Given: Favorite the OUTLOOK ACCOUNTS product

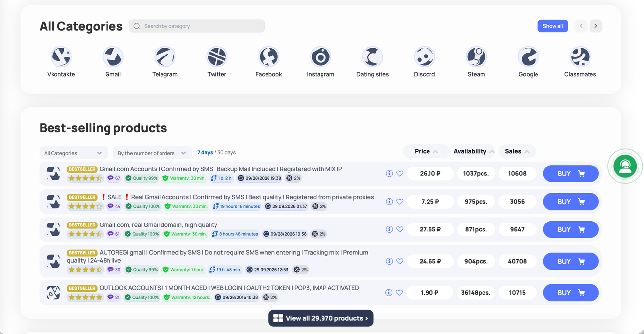Looking at the screenshot, I should 400,293.
